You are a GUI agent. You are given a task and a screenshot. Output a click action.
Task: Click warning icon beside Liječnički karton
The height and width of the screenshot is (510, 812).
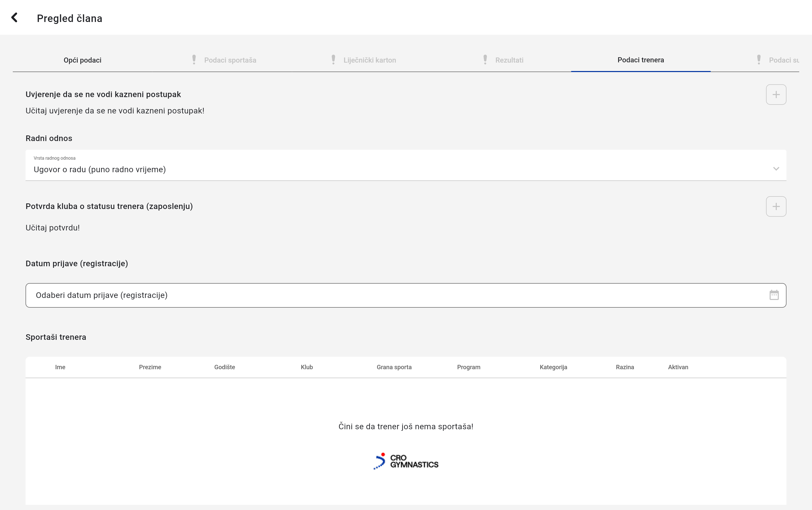[x=333, y=60]
